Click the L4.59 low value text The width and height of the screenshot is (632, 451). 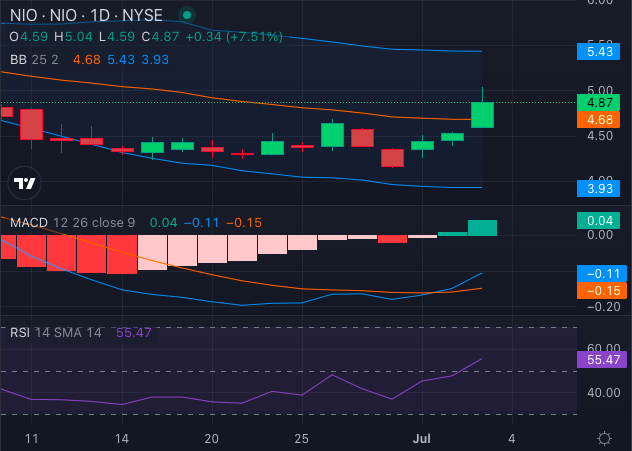(117, 37)
